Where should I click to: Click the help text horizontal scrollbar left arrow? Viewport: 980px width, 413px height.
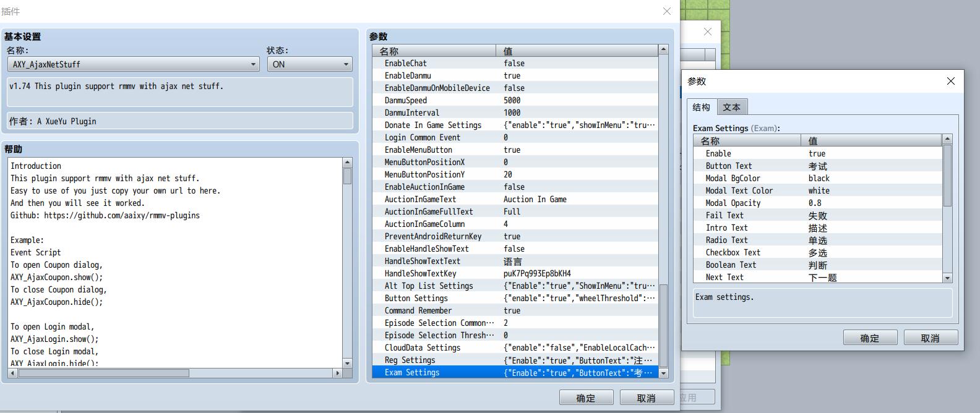(13, 373)
